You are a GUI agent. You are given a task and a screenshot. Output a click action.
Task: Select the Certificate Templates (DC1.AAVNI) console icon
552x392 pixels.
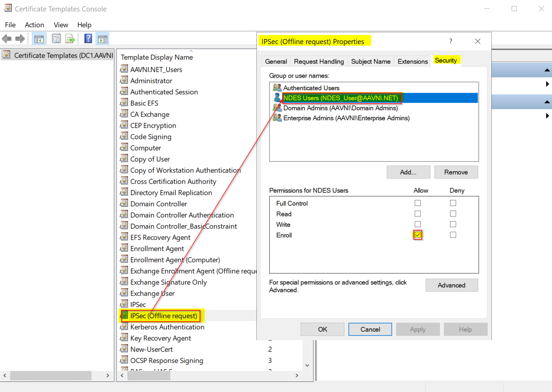point(6,55)
